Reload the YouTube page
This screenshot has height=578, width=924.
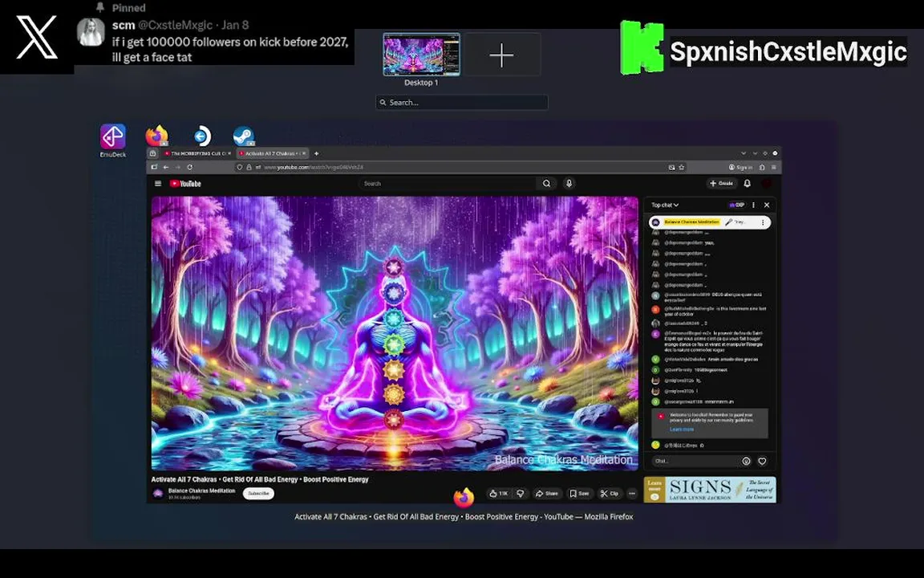[x=190, y=168]
